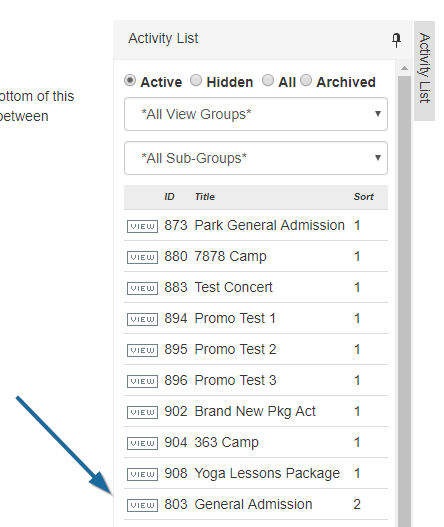Click VIEW icon for Test Concert
This screenshot has height=527, width=444.
click(x=142, y=288)
